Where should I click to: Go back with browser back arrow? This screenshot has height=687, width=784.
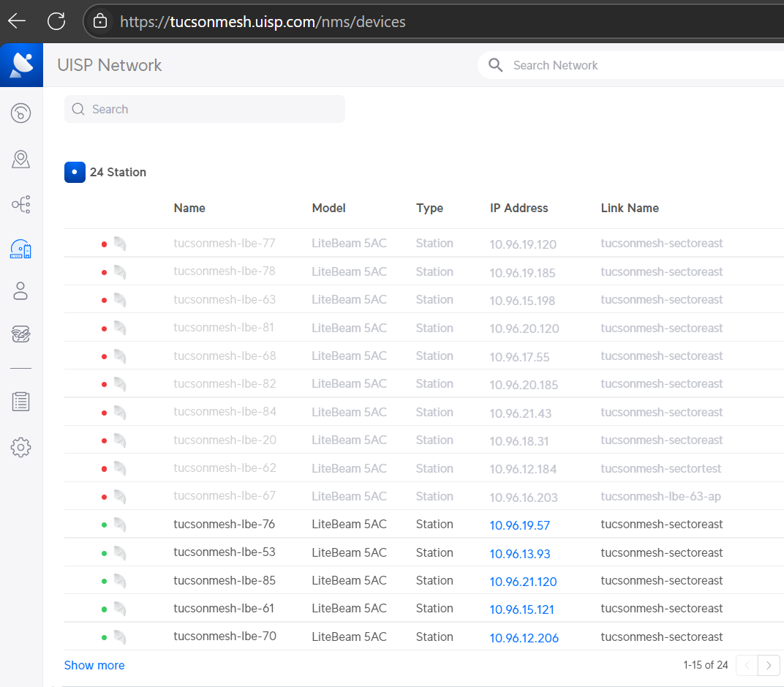(x=17, y=21)
